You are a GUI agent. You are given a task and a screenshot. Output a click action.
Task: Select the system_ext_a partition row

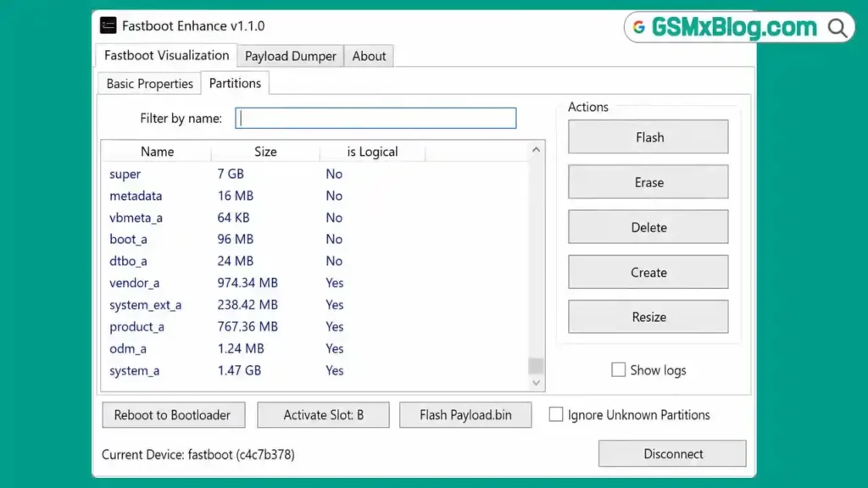click(x=315, y=304)
